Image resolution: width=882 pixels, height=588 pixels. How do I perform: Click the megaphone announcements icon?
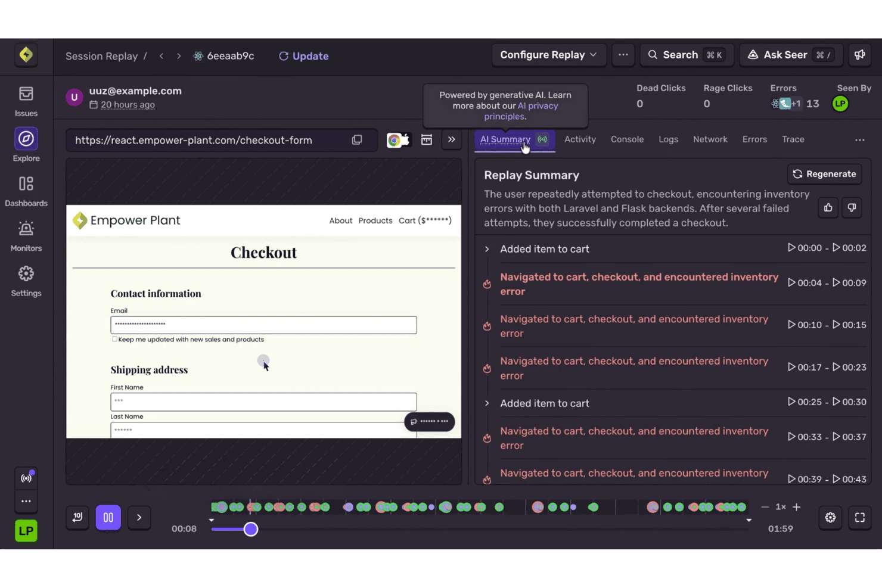[x=859, y=55]
